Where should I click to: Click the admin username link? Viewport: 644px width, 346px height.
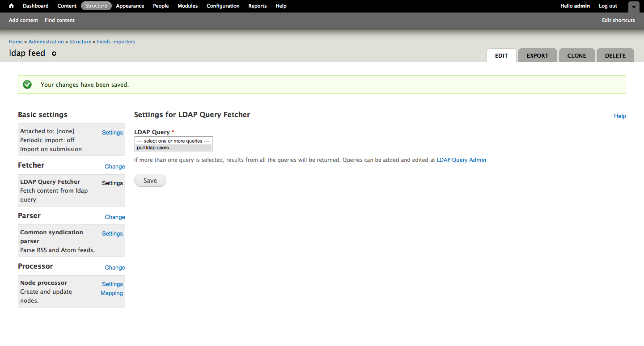tap(582, 6)
